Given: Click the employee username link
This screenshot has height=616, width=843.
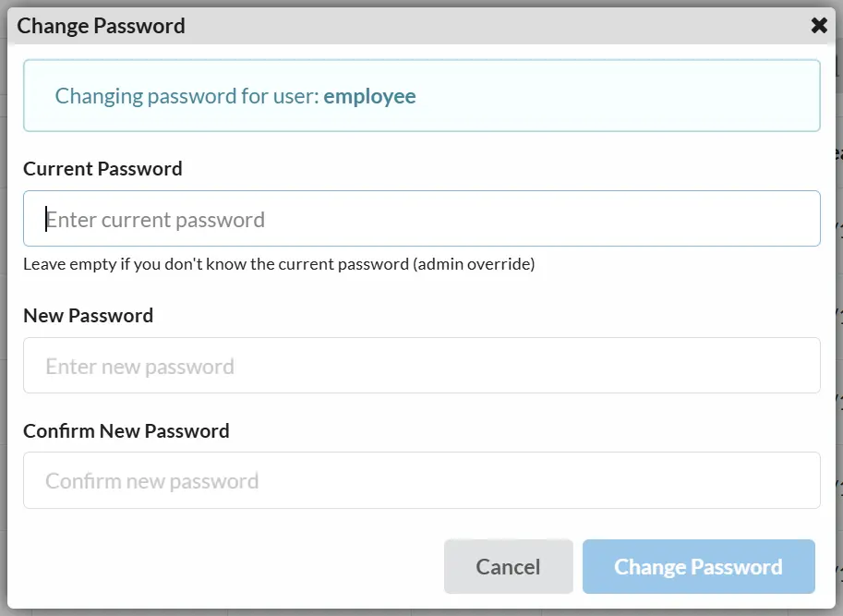Looking at the screenshot, I should [x=369, y=95].
